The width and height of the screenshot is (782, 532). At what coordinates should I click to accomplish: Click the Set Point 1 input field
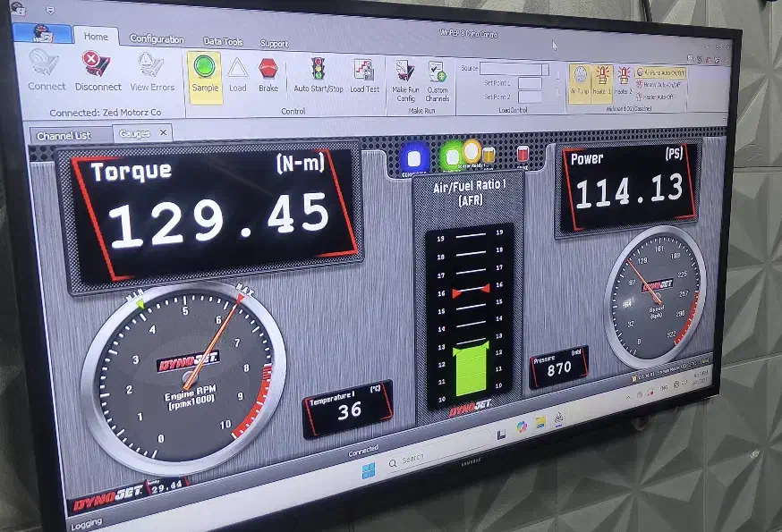530,83
